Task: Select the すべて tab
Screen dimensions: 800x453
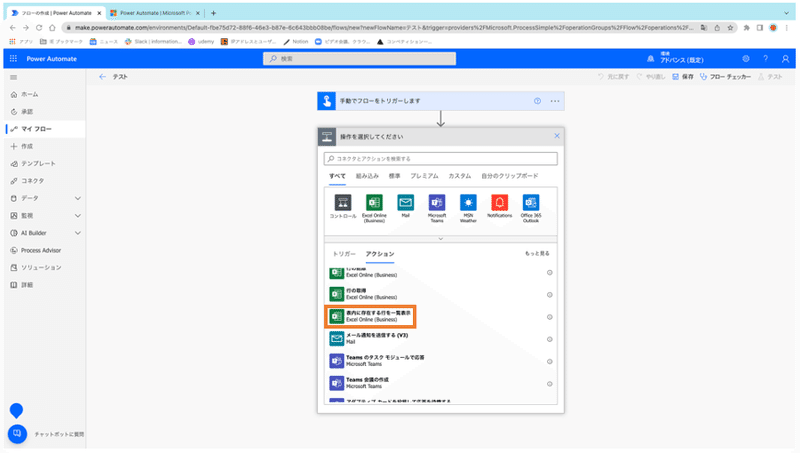Action: coord(337,176)
